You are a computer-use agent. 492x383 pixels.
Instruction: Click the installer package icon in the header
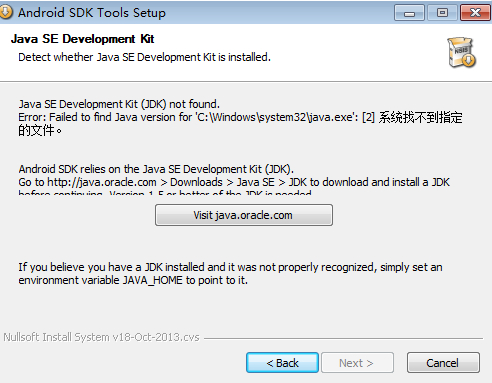(462, 52)
